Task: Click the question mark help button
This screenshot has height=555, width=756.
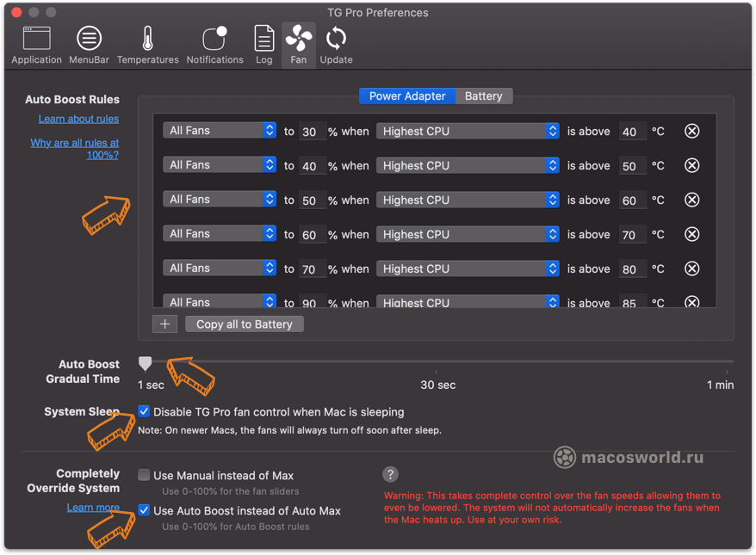Action: [391, 474]
